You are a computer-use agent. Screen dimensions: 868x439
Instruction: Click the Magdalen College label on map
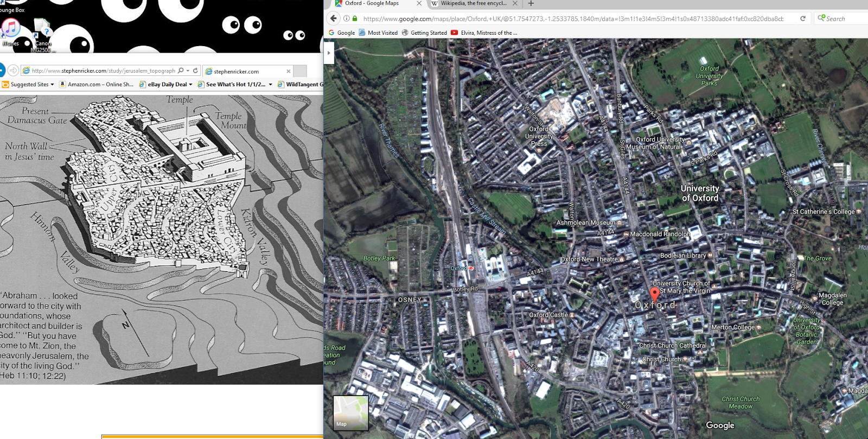(x=833, y=299)
